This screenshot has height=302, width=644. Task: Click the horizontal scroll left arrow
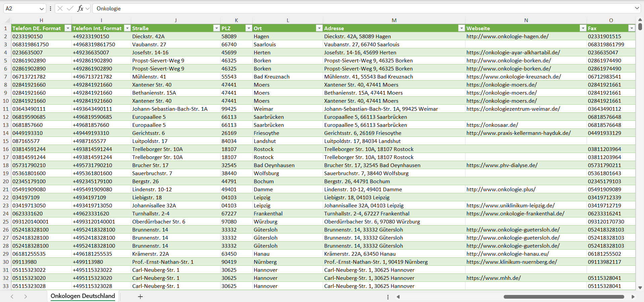pos(398,297)
